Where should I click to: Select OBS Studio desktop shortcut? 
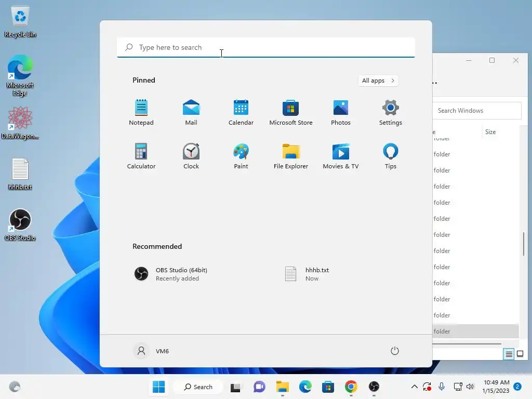click(x=20, y=224)
